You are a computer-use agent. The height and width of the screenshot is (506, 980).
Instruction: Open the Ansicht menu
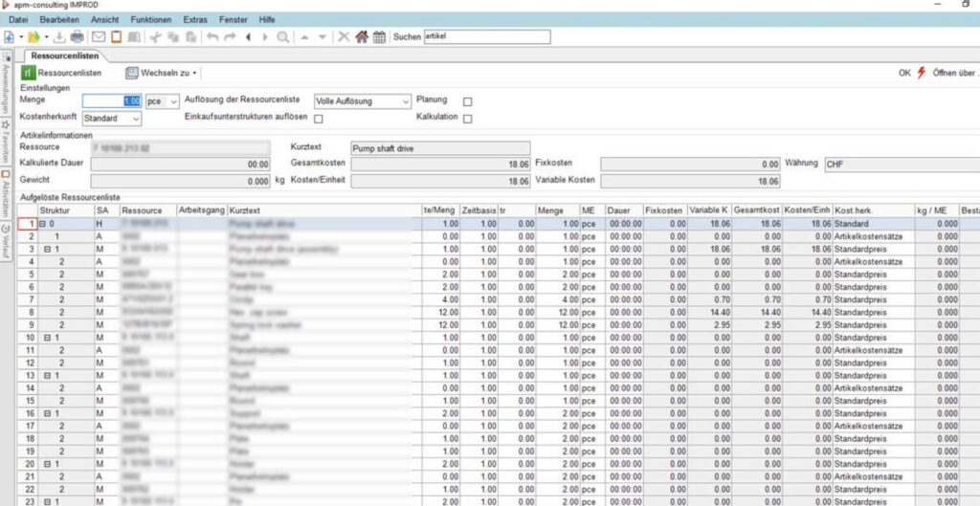click(105, 20)
